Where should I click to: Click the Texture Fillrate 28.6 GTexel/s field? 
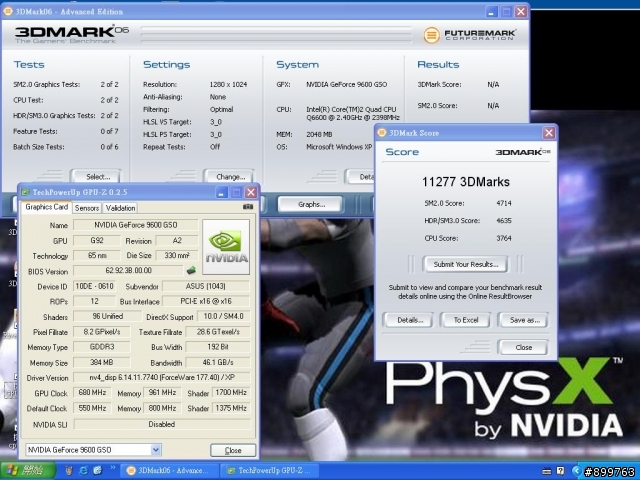click(218, 332)
